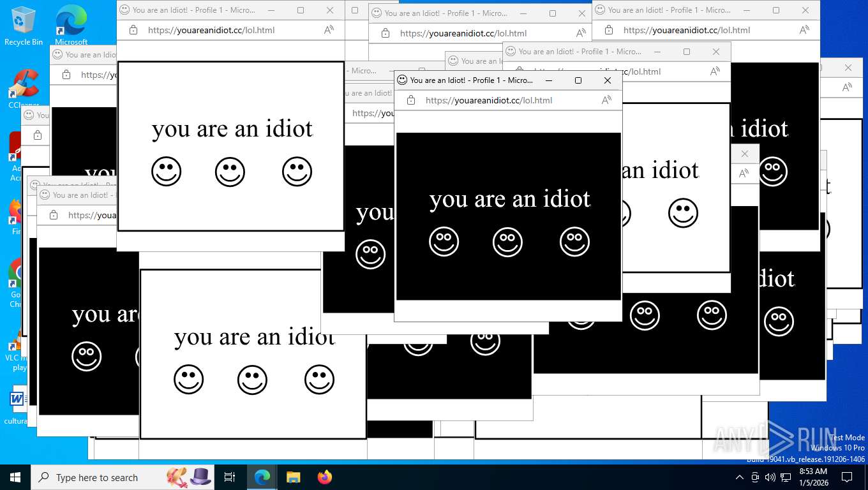Click the address bar of the upper-right corner Edge window

tap(687, 30)
